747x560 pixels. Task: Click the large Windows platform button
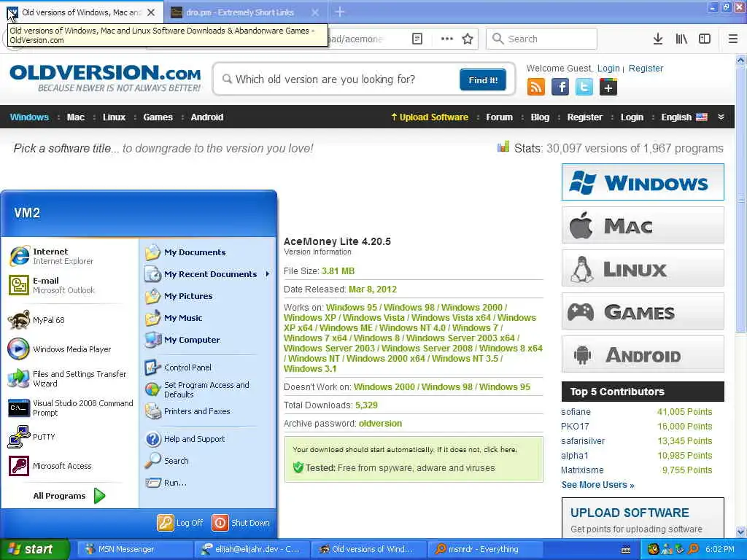[x=643, y=182]
